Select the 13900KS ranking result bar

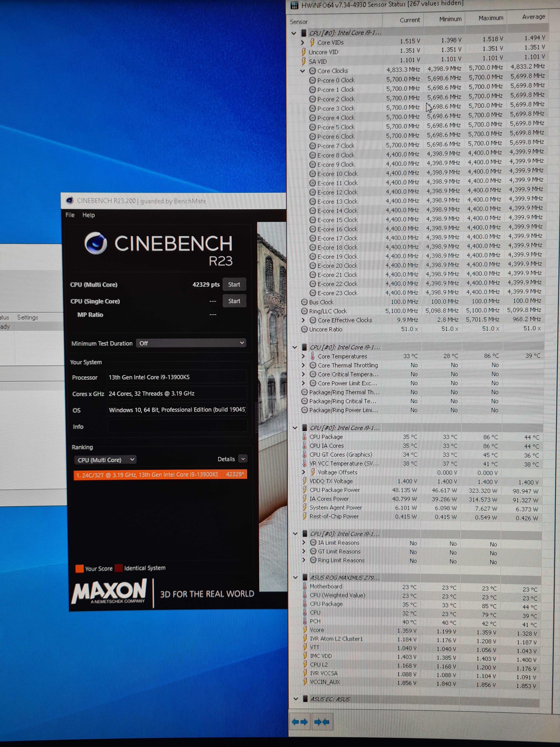click(x=160, y=474)
